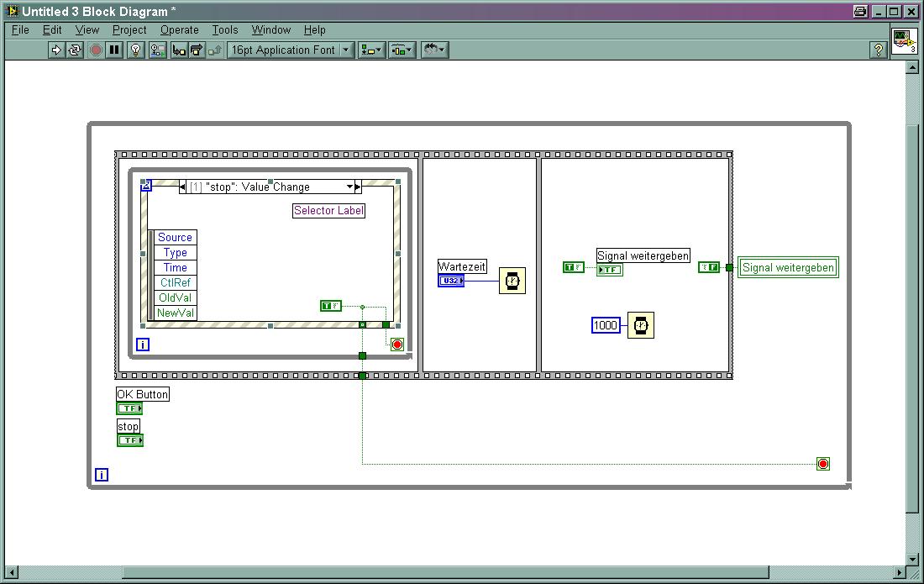Open the Project menu

[x=129, y=30]
